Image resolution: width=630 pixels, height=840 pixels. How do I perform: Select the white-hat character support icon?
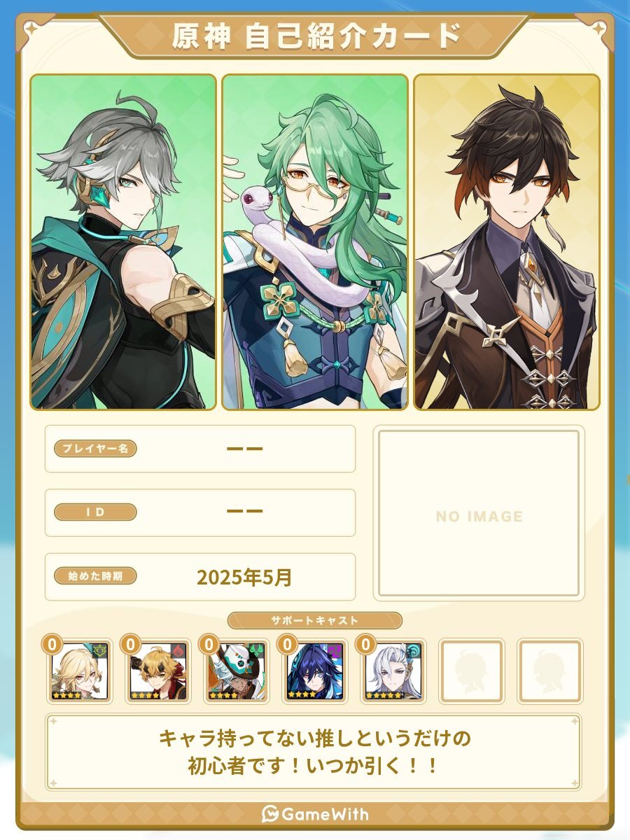pos(235,671)
